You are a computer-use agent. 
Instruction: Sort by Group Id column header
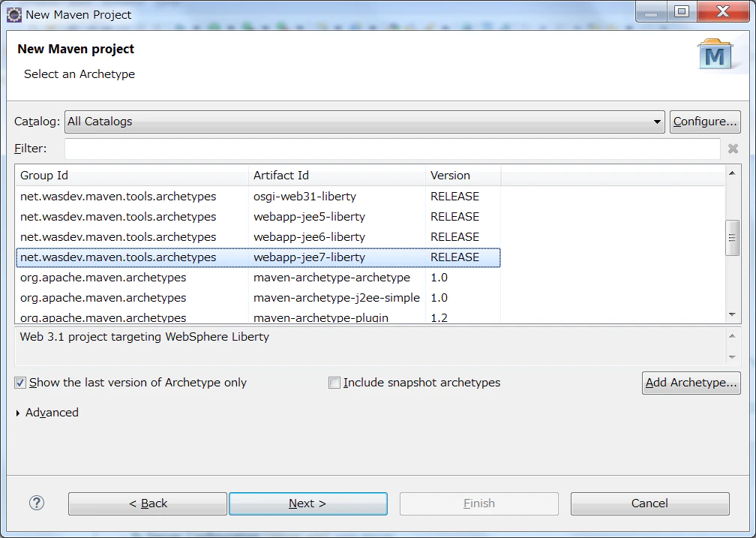point(132,176)
